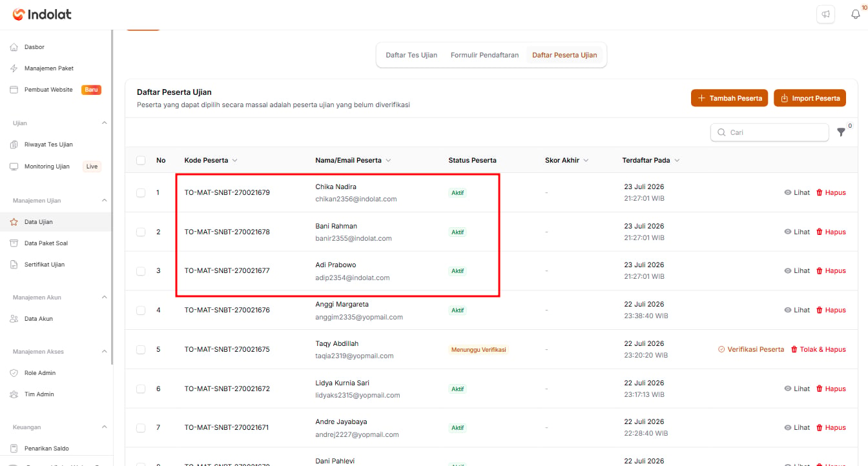Viewport: 868px width, 466px height.
Task: Select checkbox for Adi Prabowo row
Action: [x=141, y=271]
